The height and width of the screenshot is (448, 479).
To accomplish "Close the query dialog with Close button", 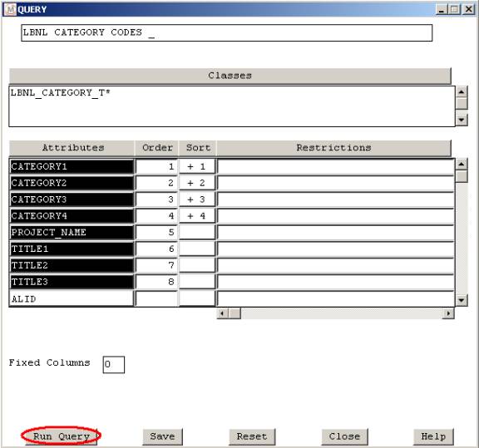I will (344, 436).
